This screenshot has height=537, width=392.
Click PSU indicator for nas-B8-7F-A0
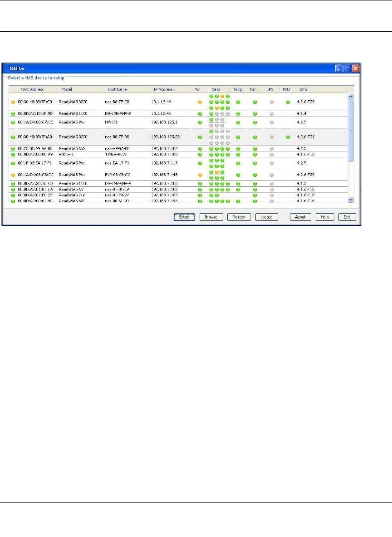[x=288, y=137]
